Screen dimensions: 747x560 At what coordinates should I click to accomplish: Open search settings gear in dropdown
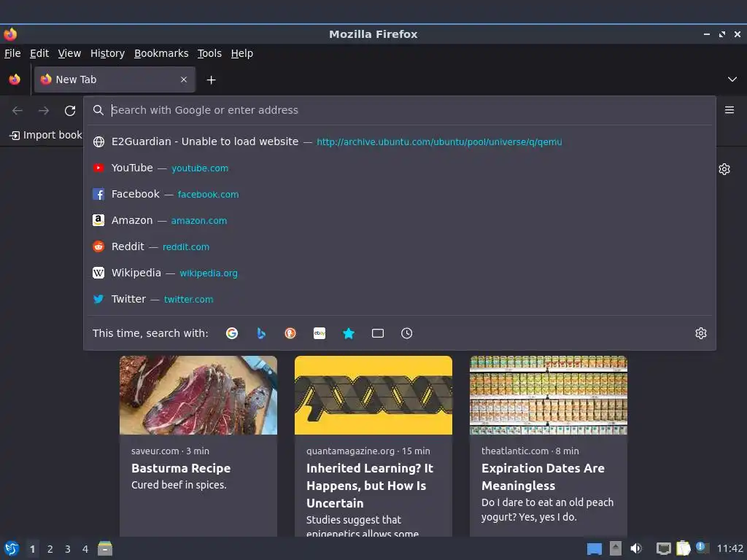click(x=701, y=333)
